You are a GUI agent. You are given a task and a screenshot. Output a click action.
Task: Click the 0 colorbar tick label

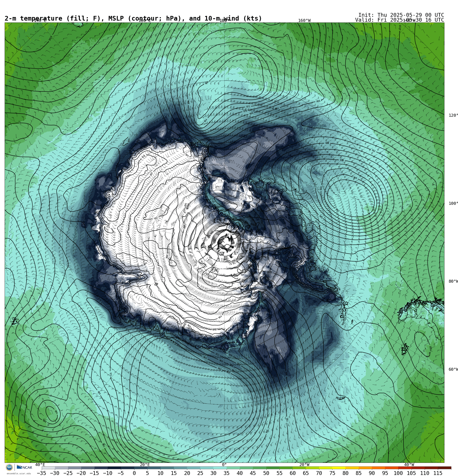(134, 473)
